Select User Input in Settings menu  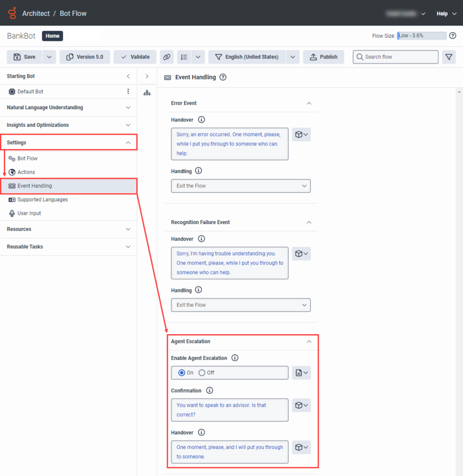coord(29,213)
